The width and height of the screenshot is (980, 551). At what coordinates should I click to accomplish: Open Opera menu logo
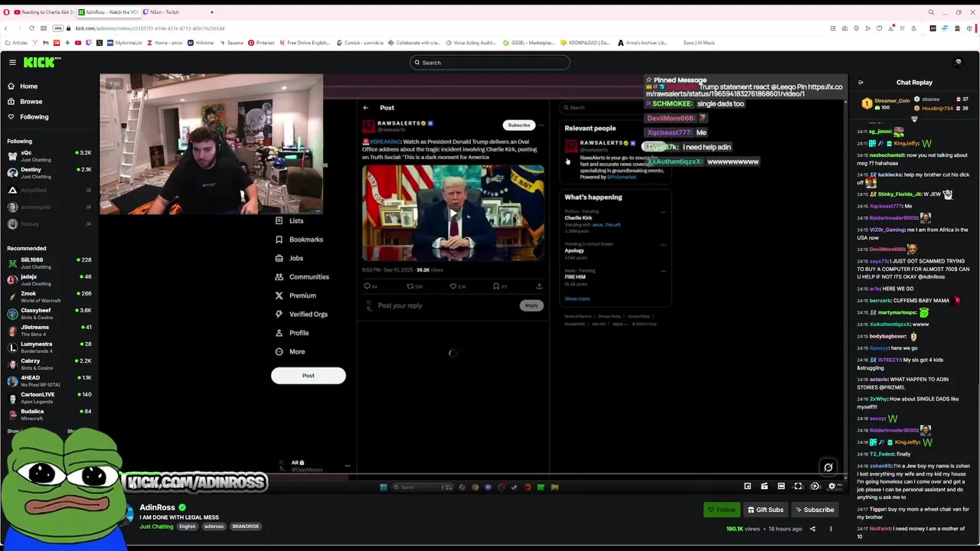pos(7,12)
